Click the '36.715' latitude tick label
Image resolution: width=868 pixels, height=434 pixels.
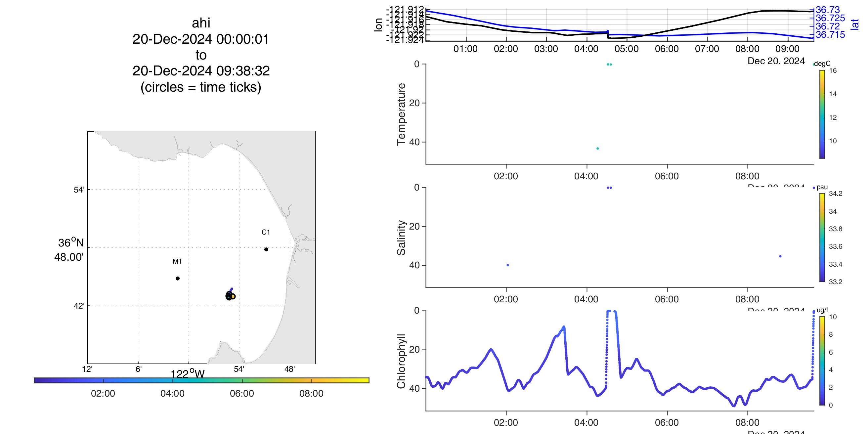(830, 34)
